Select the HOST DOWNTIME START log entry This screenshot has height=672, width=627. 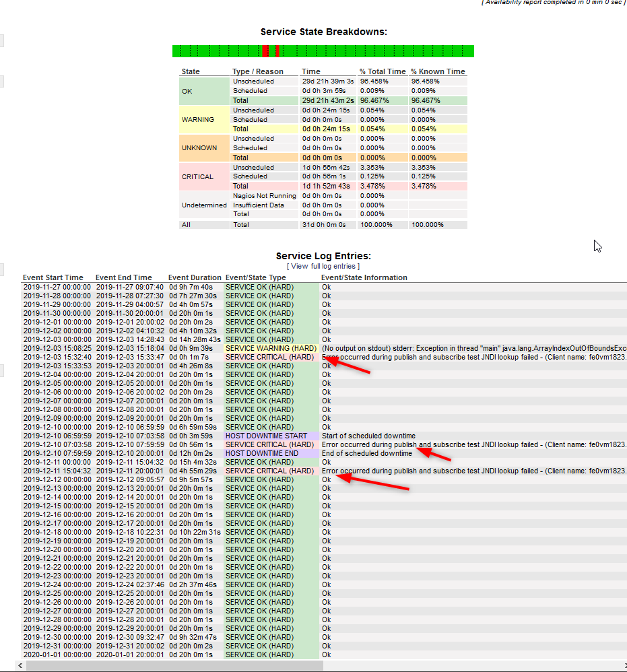[x=266, y=436]
